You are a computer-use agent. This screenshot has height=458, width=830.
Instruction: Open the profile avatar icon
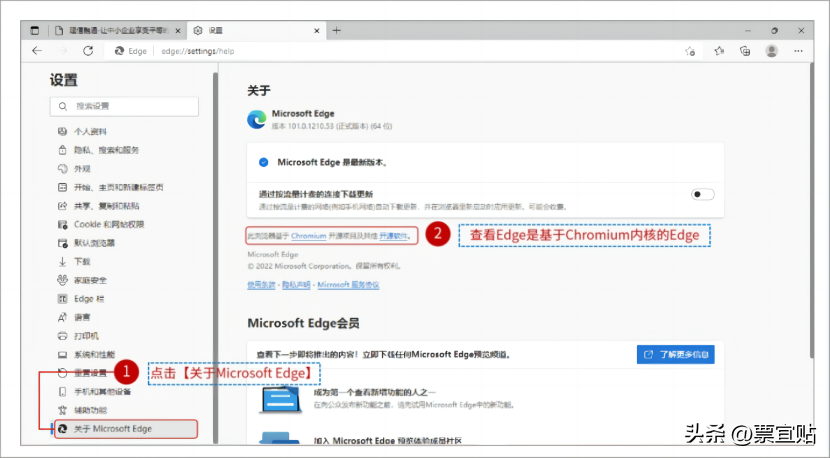tap(772, 51)
